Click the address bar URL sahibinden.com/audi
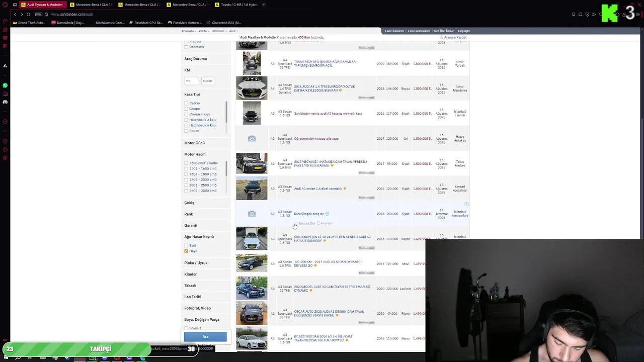 [x=72, y=14]
